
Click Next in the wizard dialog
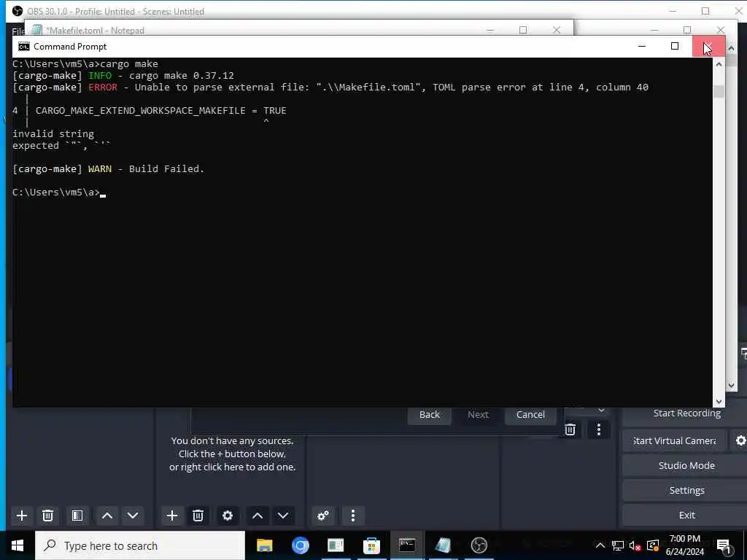(x=478, y=415)
